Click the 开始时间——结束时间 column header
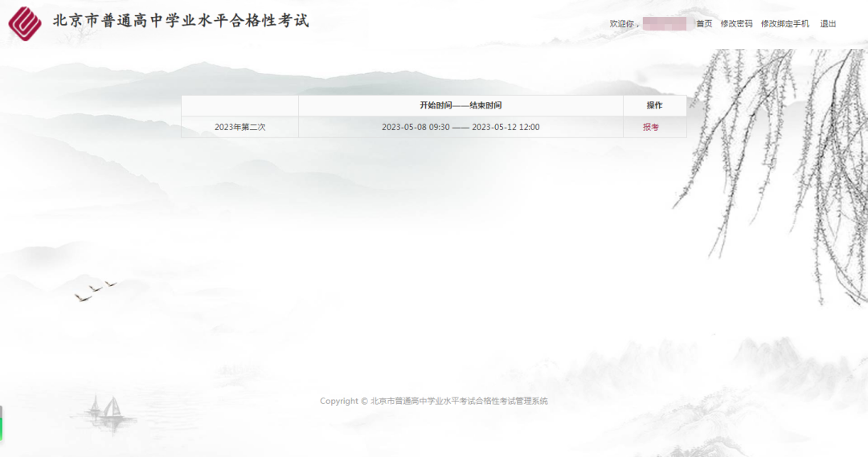868x457 pixels. [x=461, y=105]
